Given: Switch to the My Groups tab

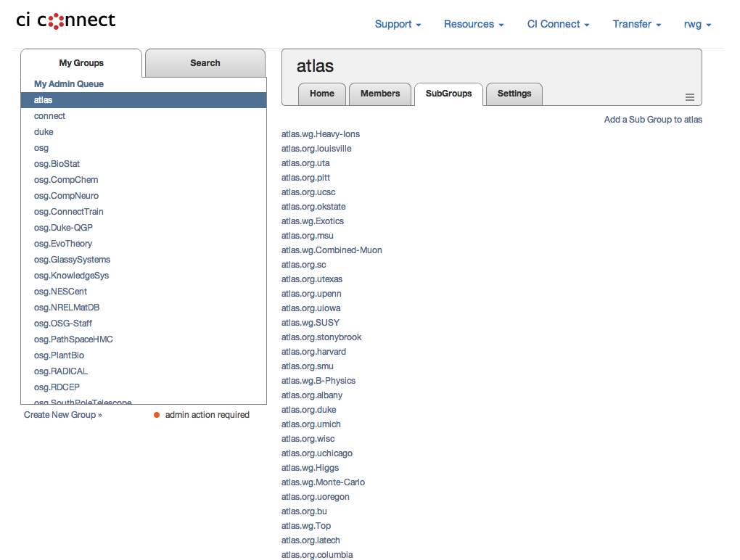Looking at the screenshot, I should coord(81,63).
